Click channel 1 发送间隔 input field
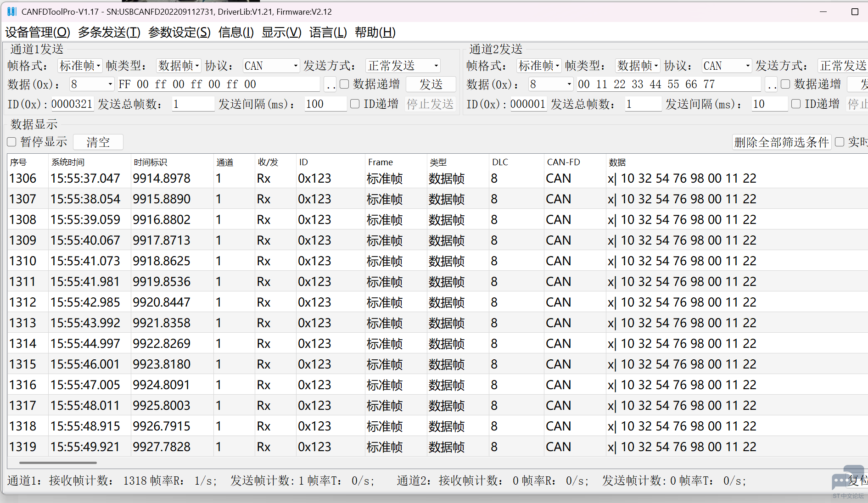The width and height of the screenshot is (868, 503). (x=325, y=104)
